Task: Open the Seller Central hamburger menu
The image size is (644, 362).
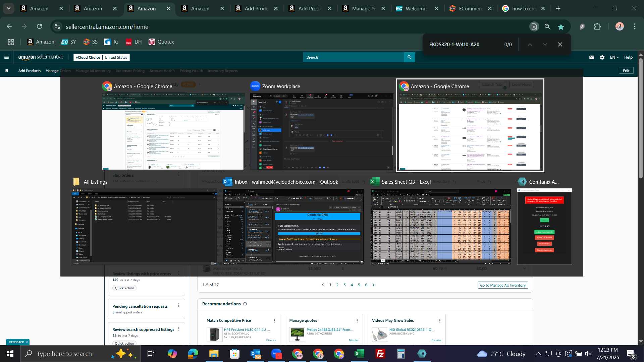Action: point(6,57)
